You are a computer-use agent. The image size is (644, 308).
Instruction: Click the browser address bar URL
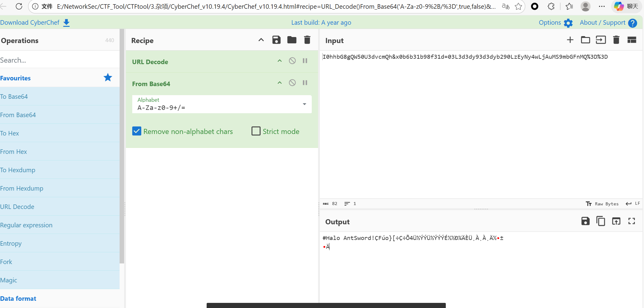pyautogui.click(x=276, y=6)
